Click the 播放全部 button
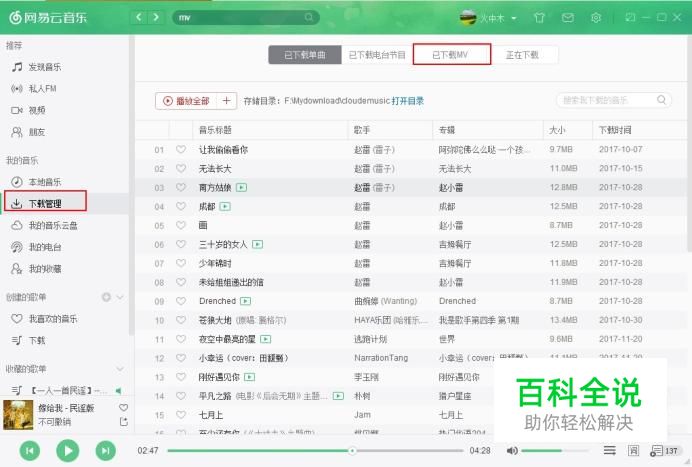Image resolution: width=692 pixels, height=467 pixels. coord(186,101)
